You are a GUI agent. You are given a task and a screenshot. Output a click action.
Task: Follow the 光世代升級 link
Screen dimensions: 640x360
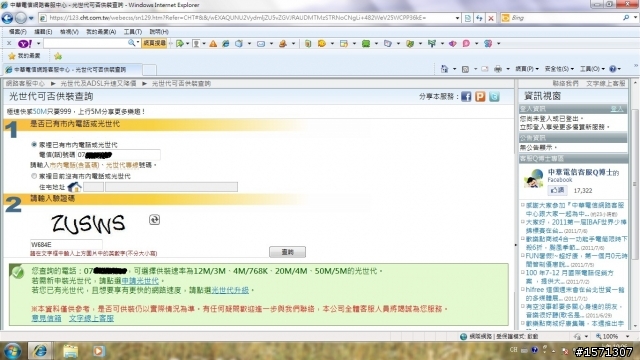tap(230, 290)
